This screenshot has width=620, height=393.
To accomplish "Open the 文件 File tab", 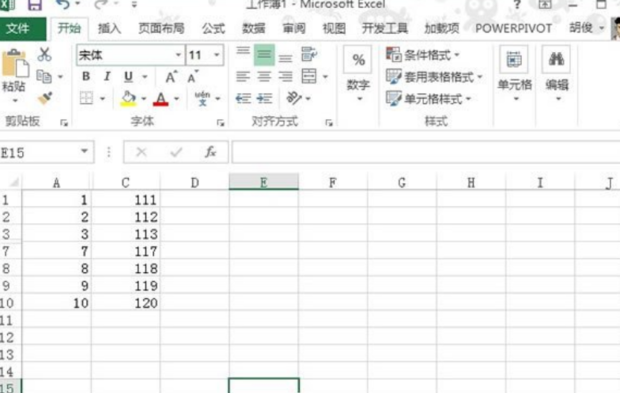I will [x=23, y=29].
